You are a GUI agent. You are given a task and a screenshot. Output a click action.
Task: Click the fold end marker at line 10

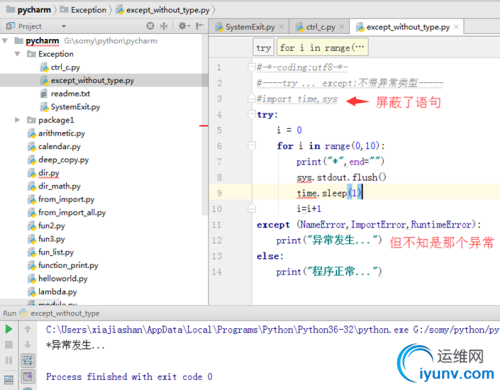(251, 209)
